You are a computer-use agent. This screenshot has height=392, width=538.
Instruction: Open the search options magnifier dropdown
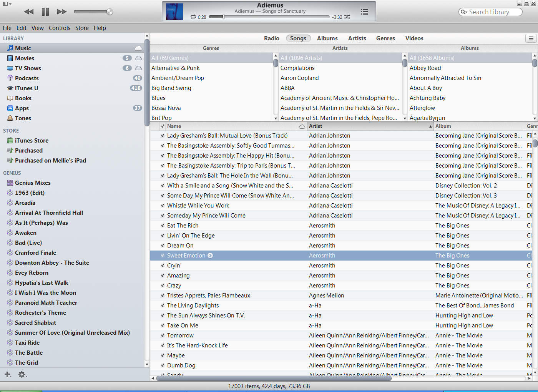pos(464,12)
